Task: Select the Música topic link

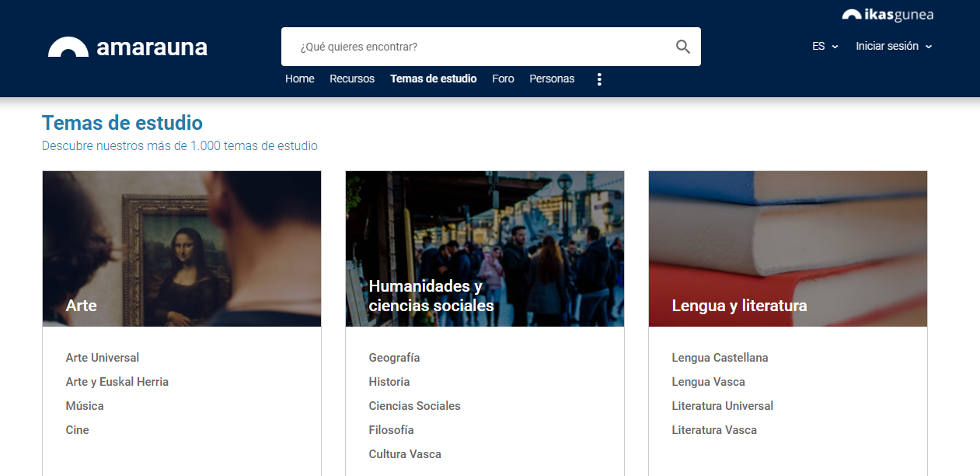Action: coord(85,406)
